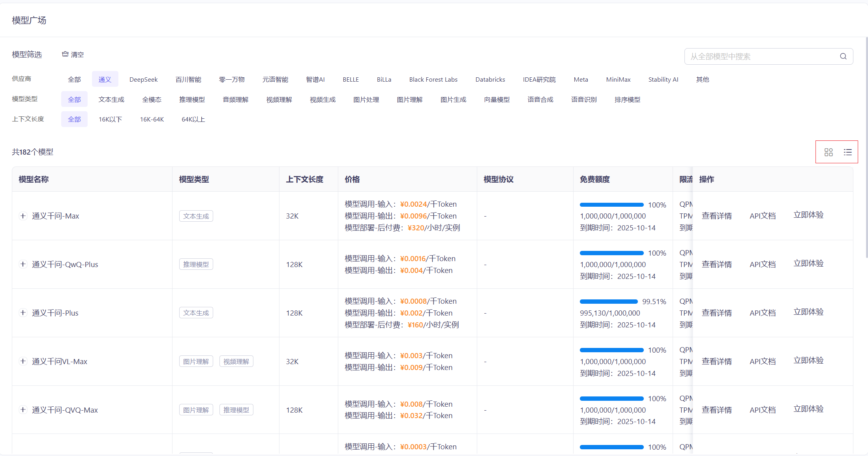
Task: Open API文档 for 通义千问-Plus
Action: 763,313
